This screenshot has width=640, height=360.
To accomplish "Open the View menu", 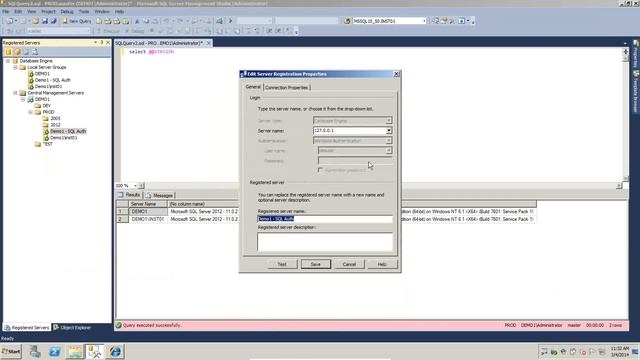I will click(31, 11).
